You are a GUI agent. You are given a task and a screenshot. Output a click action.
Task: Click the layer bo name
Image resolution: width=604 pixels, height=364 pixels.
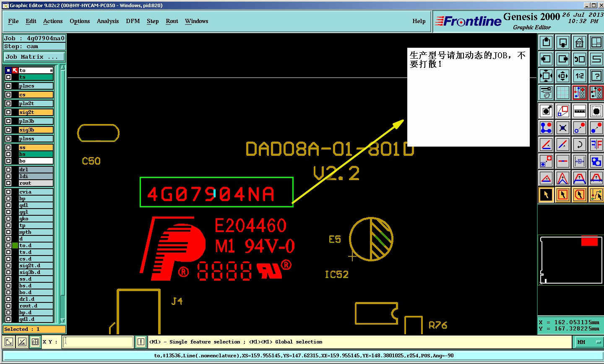(36, 161)
